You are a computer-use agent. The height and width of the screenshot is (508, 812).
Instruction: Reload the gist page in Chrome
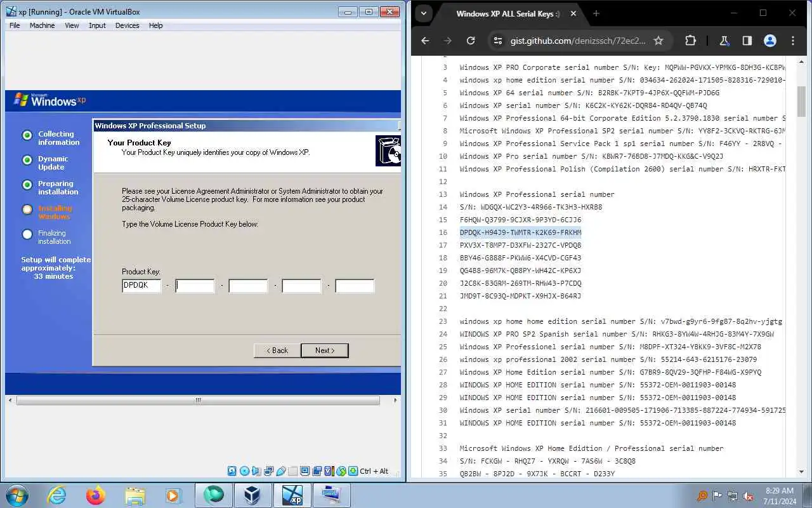point(471,41)
